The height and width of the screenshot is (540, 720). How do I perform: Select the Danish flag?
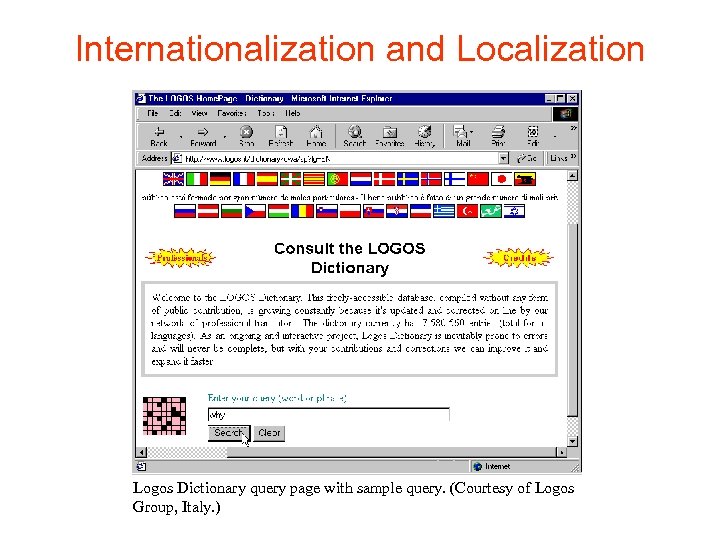pyautogui.click(x=384, y=179)
